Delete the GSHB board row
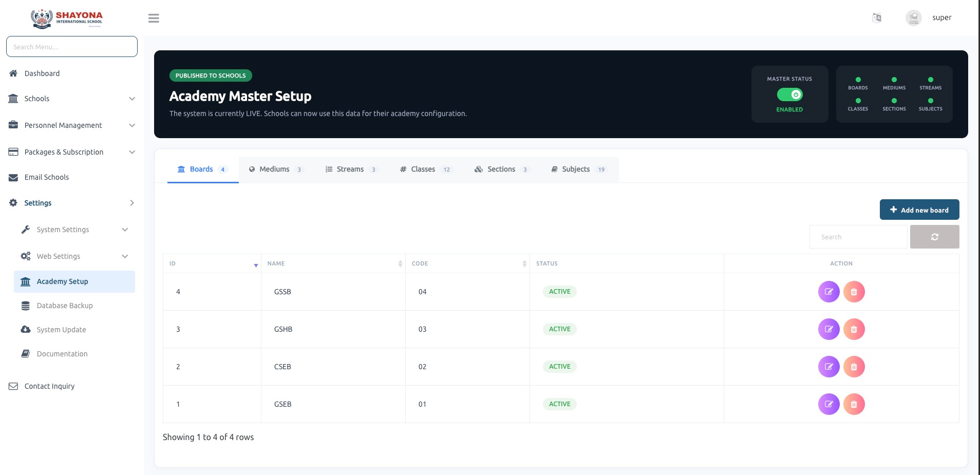 pos(854,329)
